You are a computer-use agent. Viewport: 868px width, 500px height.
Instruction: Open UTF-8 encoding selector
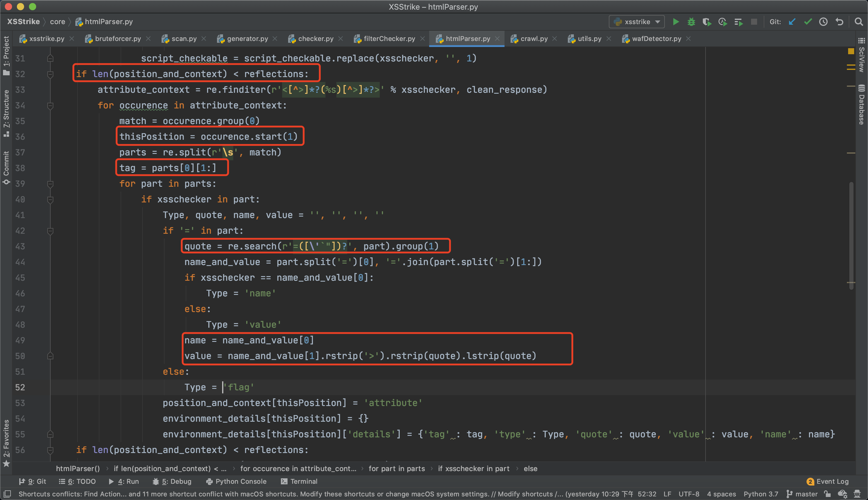click(x=689, y=494)
